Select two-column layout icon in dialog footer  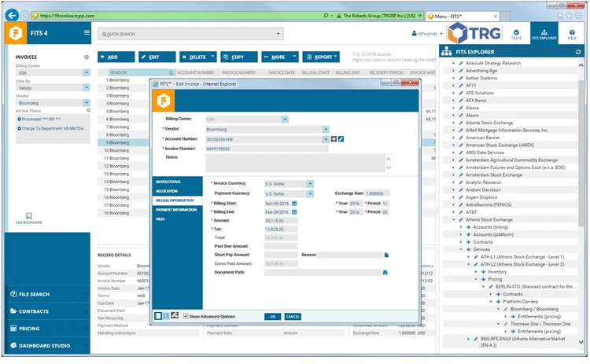click(x=166, y=316)
